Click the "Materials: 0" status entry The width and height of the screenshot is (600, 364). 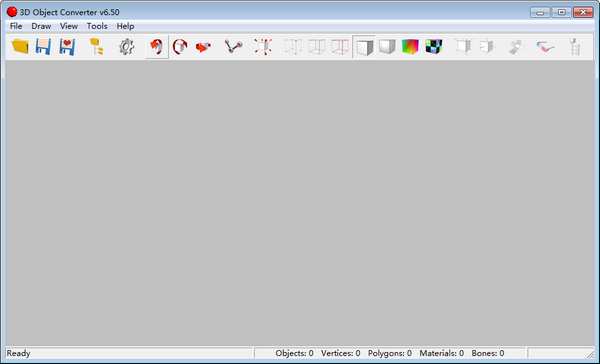[x=442, y=353]
